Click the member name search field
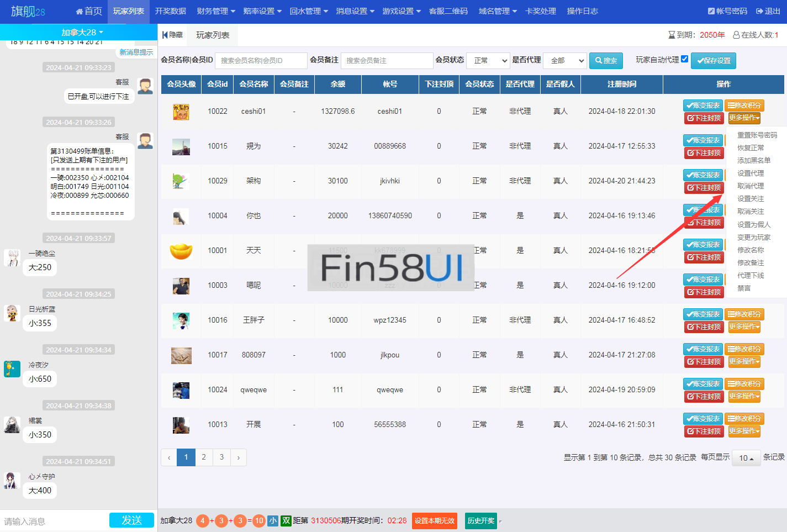The height and width of the screenshot is (532, 787). click(261, 61)
